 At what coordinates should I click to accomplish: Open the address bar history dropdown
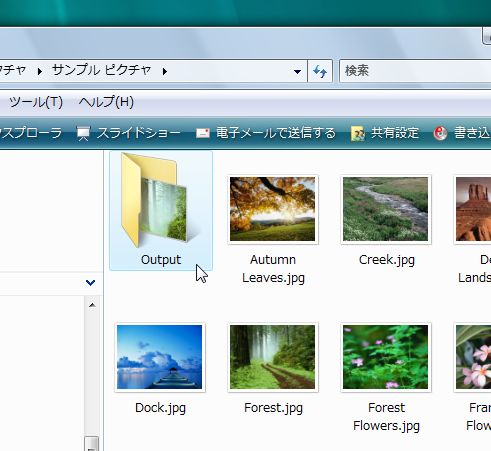coord(297,71)
